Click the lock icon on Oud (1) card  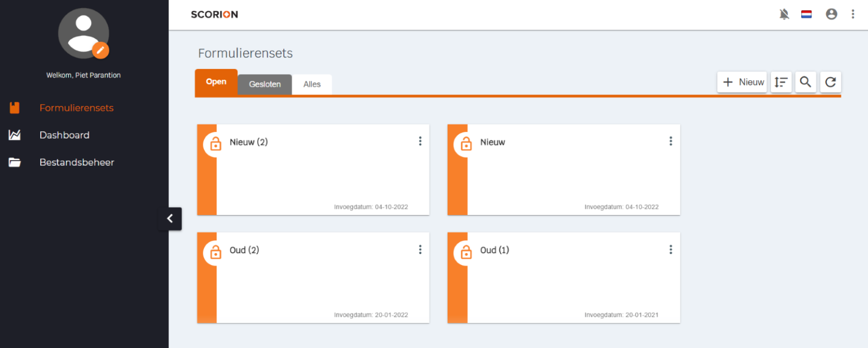pos(466,252)
